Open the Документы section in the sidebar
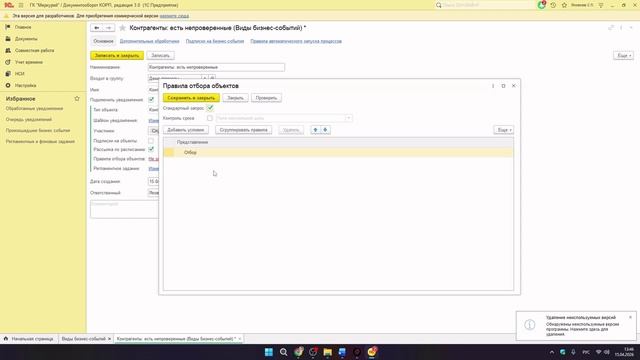Image resolution: width=640 pixels, height=360 pixels. [x=26, y=39]
